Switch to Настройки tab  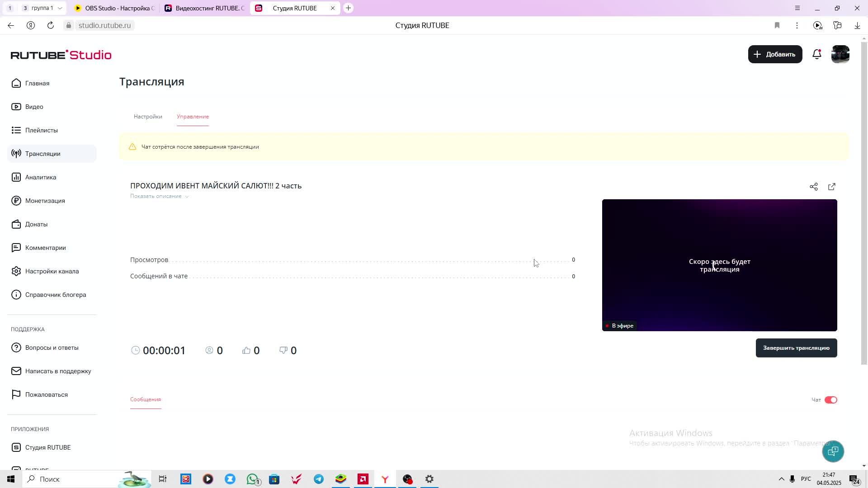(148, 117)
